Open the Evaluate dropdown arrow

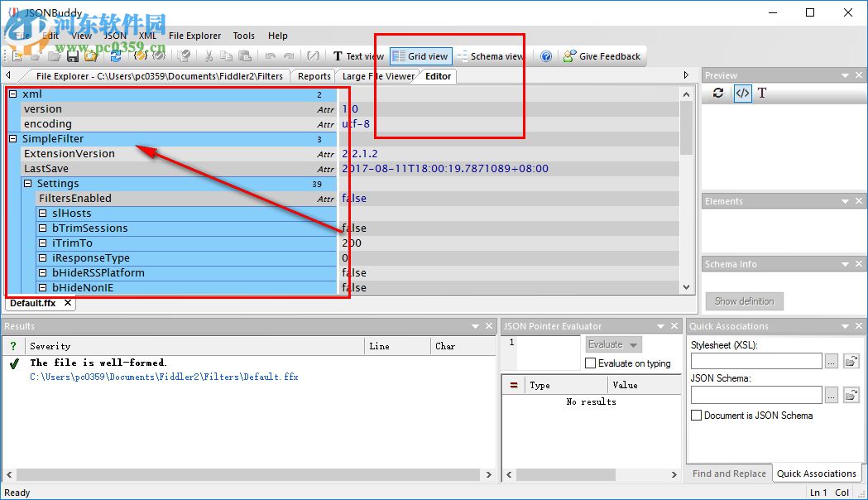coord(633,344)
